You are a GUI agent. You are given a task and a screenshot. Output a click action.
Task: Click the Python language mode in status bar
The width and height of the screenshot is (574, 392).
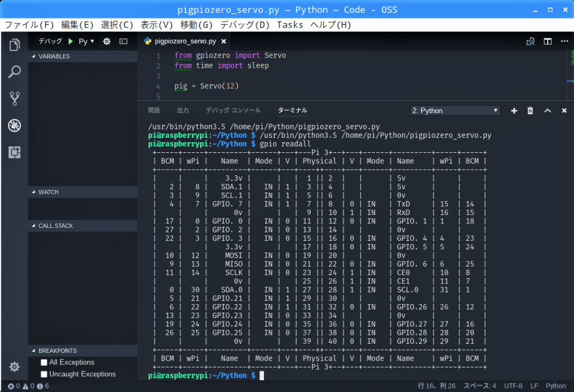coord(556,386)
